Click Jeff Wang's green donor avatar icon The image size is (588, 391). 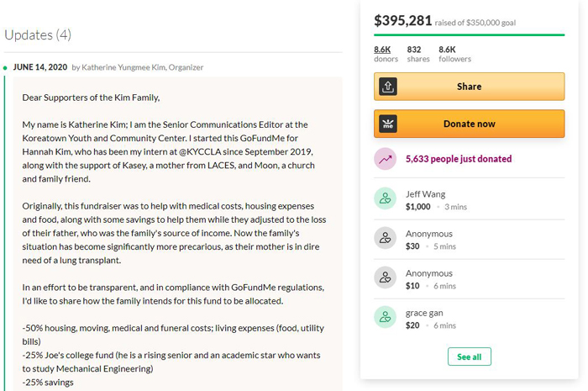tap(385, 198)
